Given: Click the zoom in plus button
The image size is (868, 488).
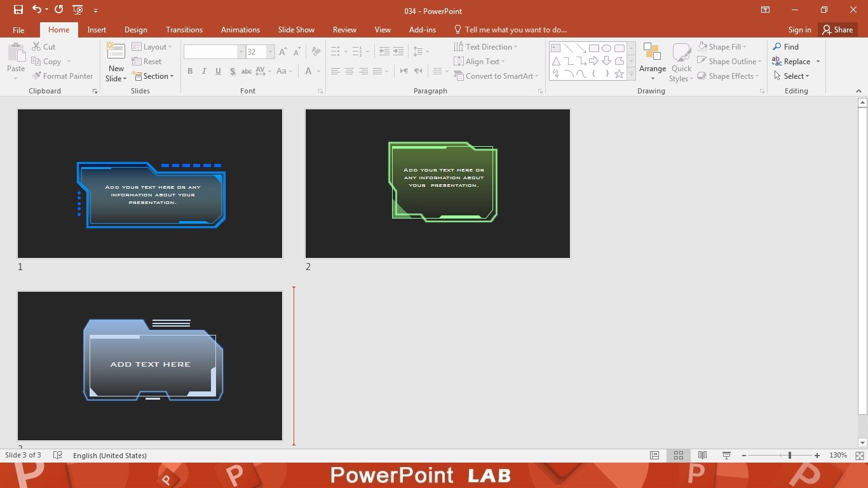Looking at the screenshot, I should [817, 456].
